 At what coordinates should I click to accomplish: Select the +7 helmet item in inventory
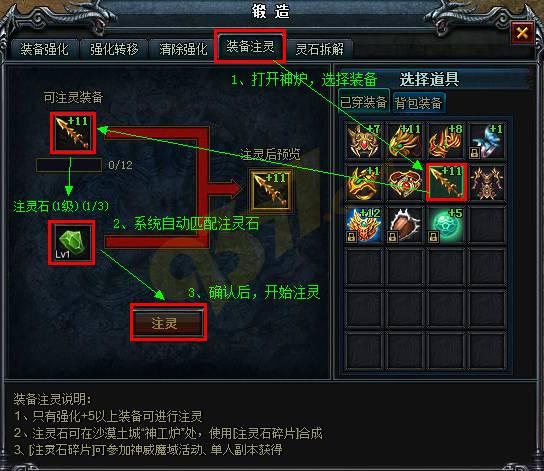pos(364,141)
